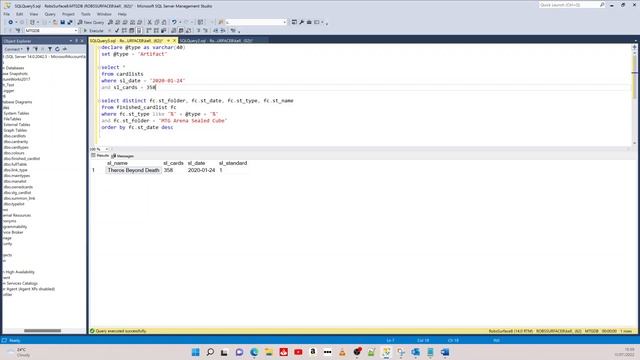The height and width of the screenshot is (360, 640).
Task: Click the New Query toolbar button
Action: 91,22
